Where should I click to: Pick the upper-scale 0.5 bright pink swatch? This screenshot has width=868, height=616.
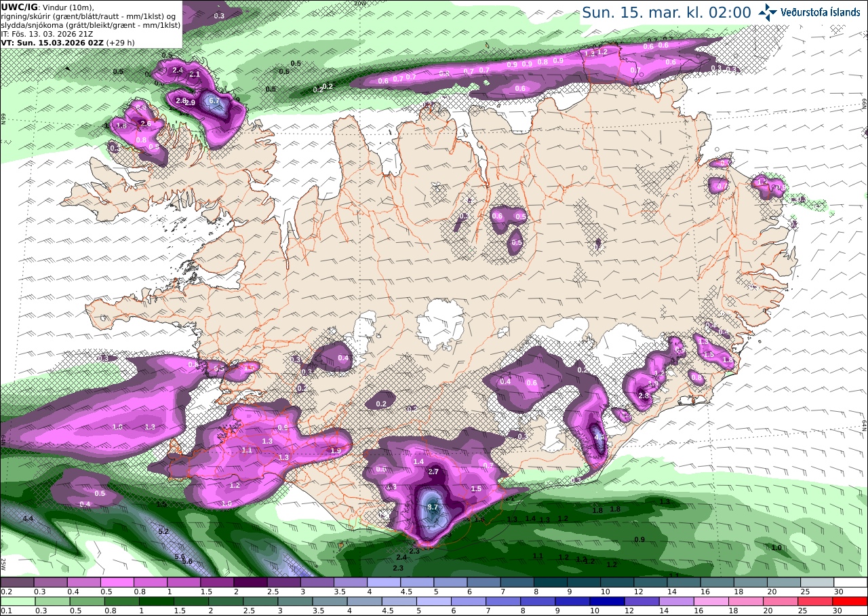point(117,582)
